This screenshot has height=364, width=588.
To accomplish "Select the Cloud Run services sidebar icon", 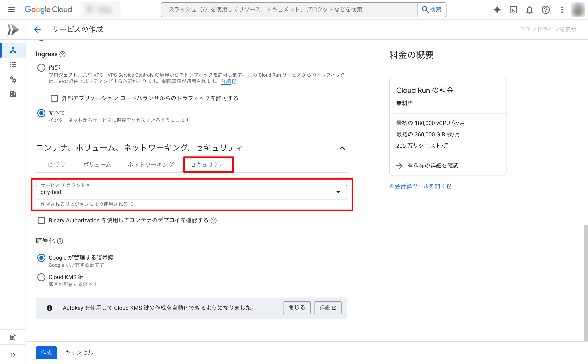I will pyautogui.click(x=13, y=50).
